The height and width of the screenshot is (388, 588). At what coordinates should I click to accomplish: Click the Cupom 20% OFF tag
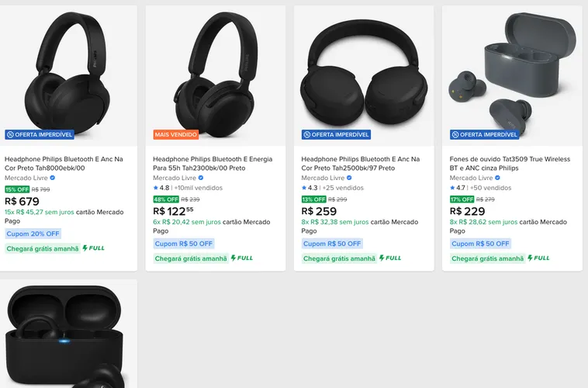pos(33,234)
